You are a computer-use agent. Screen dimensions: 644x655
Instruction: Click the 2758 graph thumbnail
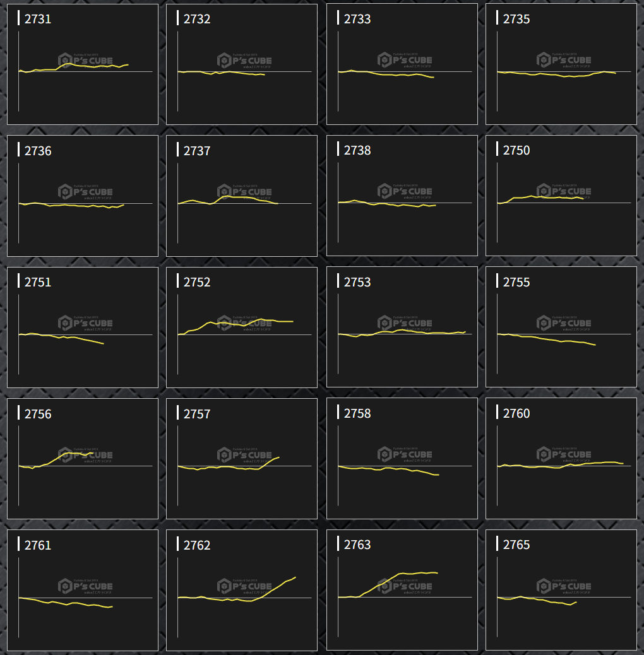[x=402, y=459]
